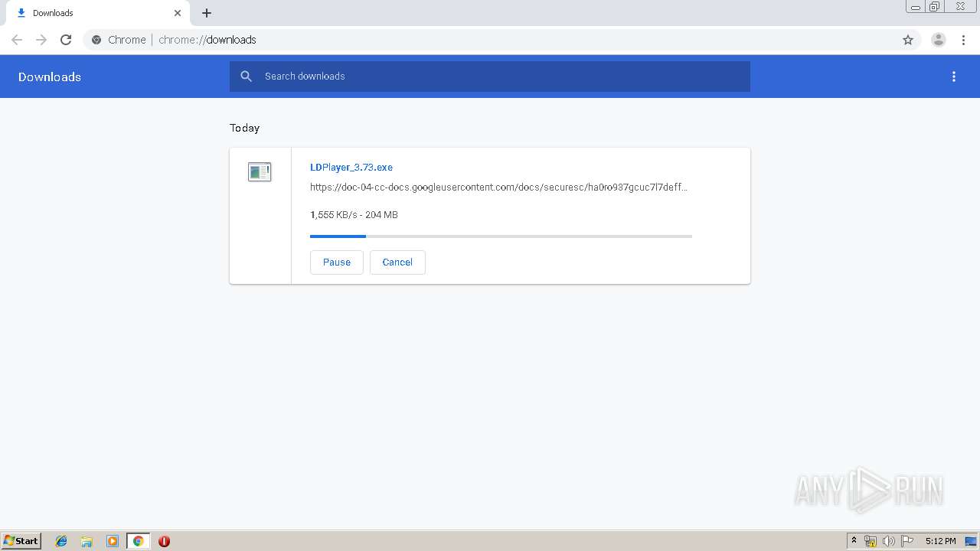Open the network tray icon
The width and height of the screenshot is (980, 551).
click(871, 541)
